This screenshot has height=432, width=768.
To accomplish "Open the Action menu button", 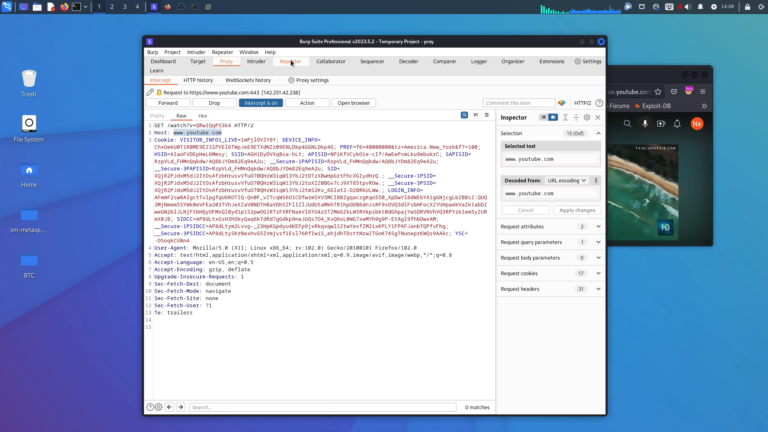I will pos(307,103).
